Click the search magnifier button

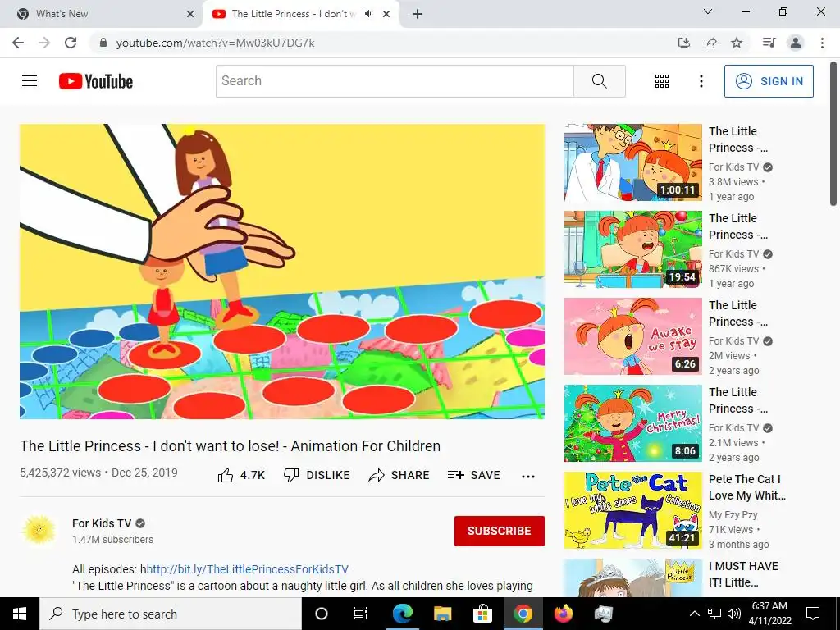click(600, 81)
